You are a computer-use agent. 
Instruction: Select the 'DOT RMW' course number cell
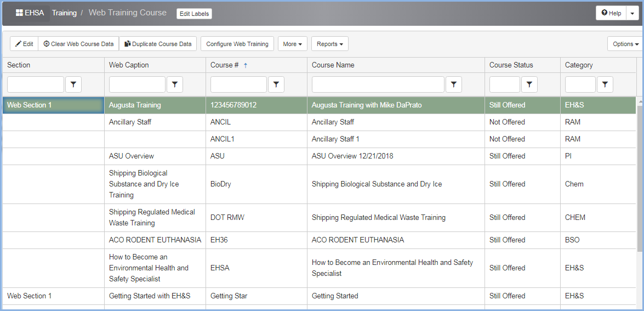tap(257, 217)
